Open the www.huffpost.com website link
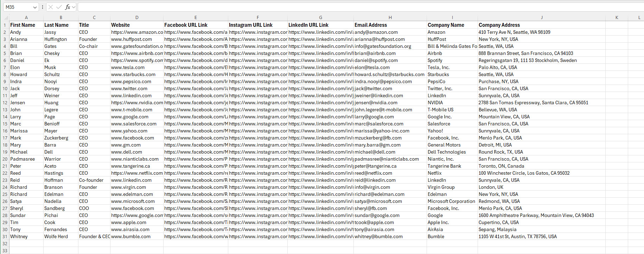Screen dimensions: 644x254 132,39
